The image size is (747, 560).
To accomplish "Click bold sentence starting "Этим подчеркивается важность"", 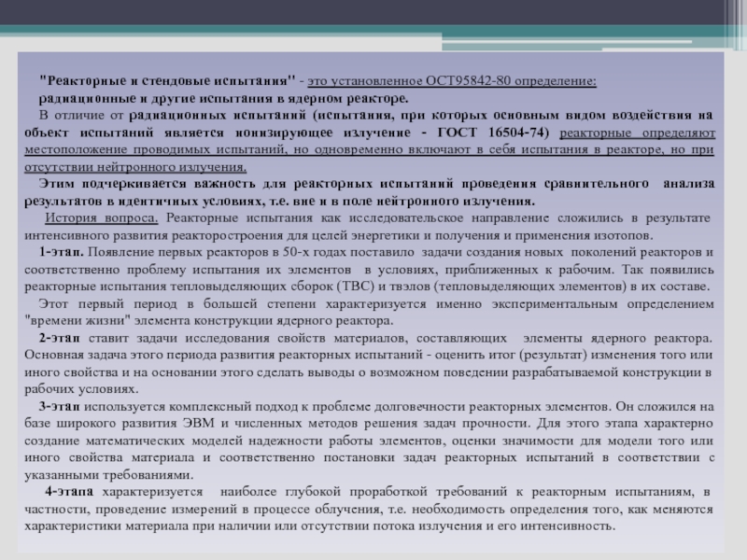I will pyautogui.click(x=373, y=184).
